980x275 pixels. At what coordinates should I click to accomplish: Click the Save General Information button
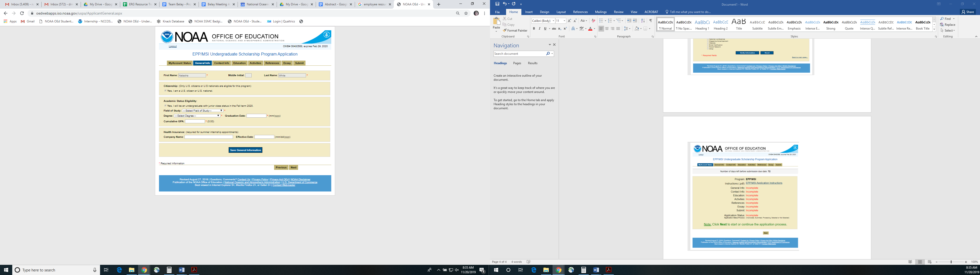click(245, 150)
